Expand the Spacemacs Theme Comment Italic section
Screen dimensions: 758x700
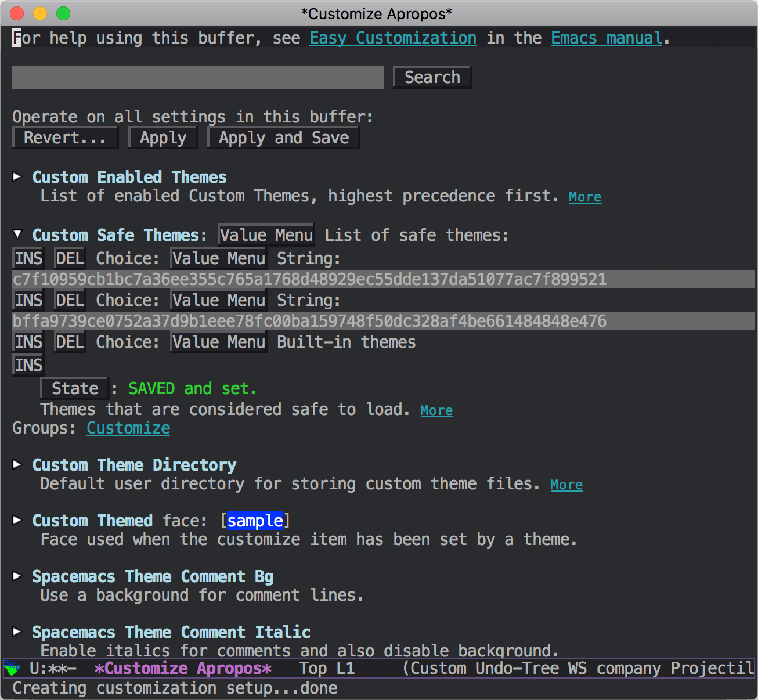coord(17,632)
